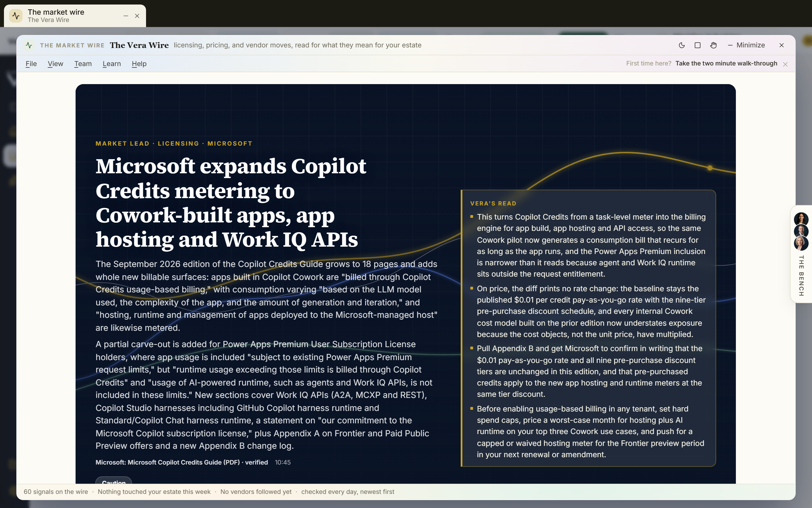Open the blonde woman's avatar on The Bench
The image size is (812, 508).
(x=801, y=243)
